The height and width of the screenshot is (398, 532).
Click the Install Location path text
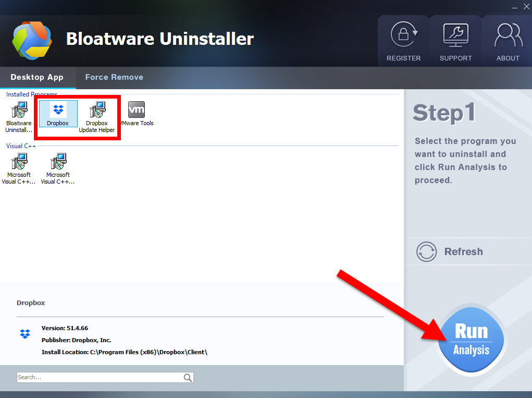125,352
